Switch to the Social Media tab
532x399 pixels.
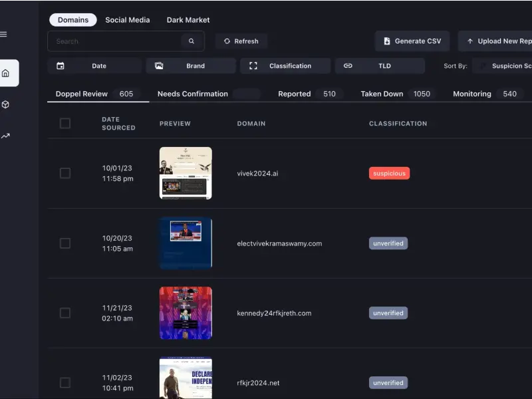(128, 20)
